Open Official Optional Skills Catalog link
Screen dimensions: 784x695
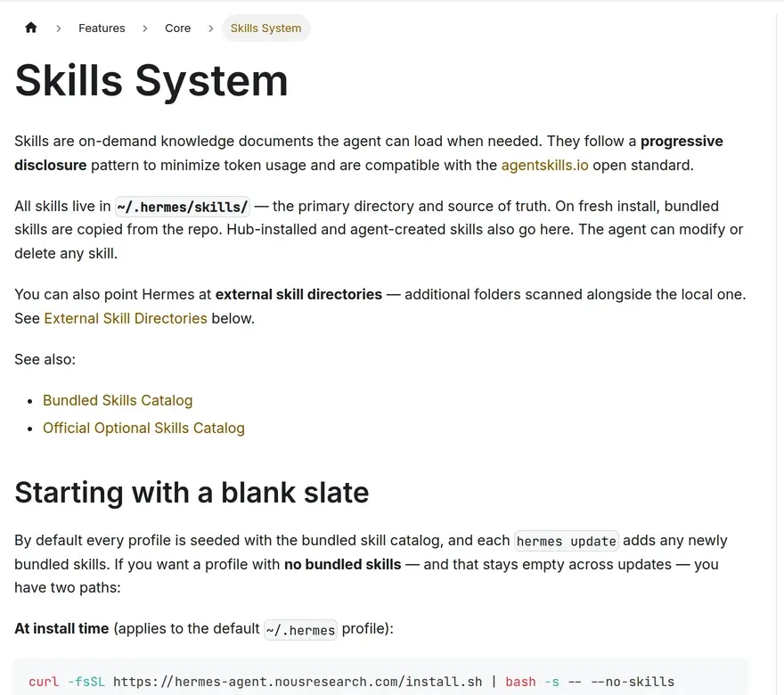(143, 428)
